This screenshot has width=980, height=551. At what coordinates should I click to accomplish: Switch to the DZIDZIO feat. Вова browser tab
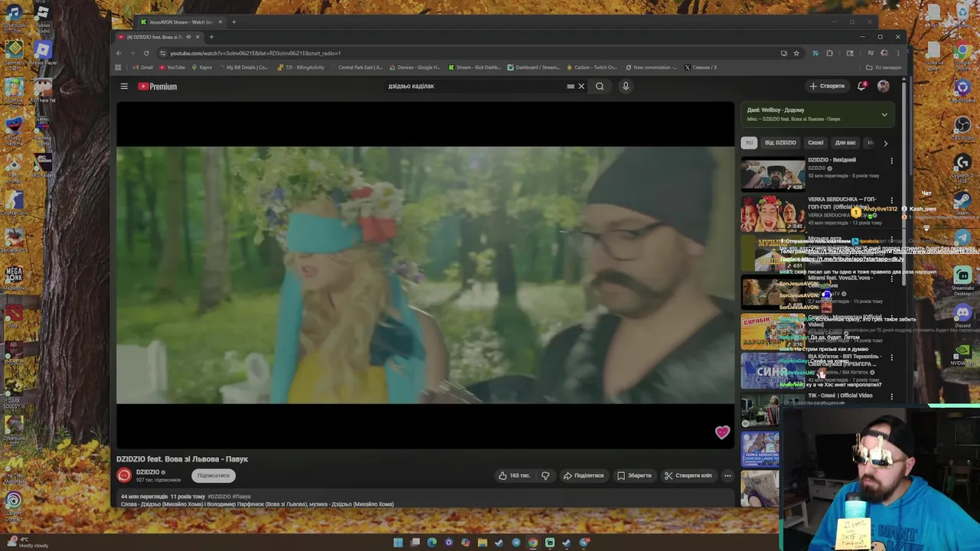coord(156,37)
